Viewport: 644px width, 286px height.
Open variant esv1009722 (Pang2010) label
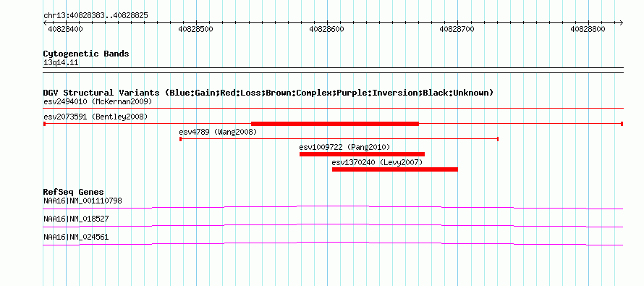pyautogui.click(x=344, y=147)
